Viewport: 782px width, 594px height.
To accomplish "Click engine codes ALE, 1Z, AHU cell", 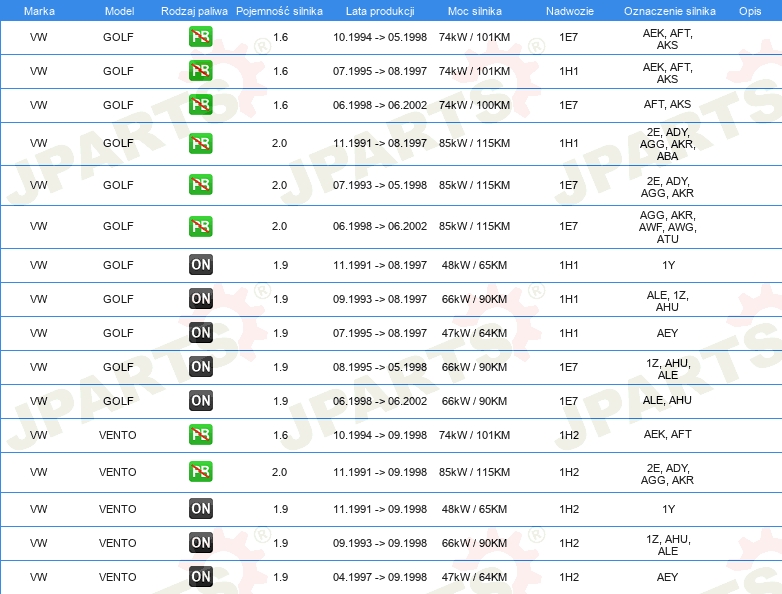I will 667,301.
